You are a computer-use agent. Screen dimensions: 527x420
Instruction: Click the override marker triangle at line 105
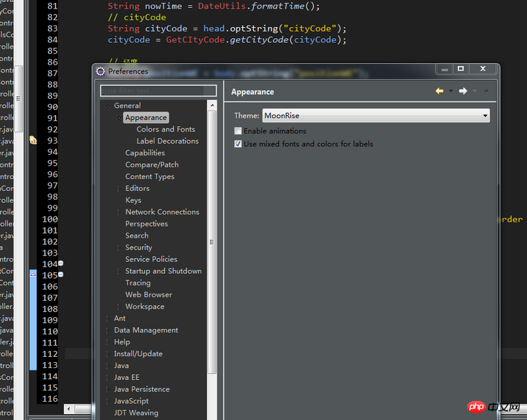point(33,274)
